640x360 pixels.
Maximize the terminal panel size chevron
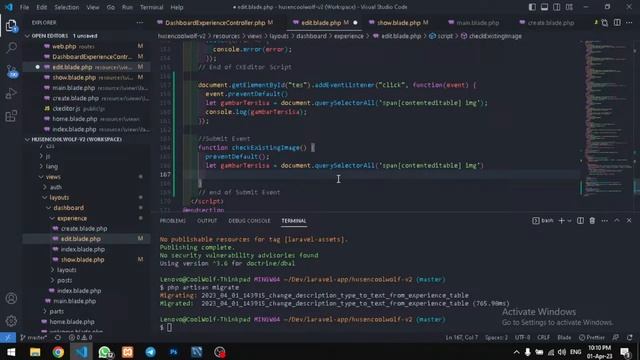[617, 221]
